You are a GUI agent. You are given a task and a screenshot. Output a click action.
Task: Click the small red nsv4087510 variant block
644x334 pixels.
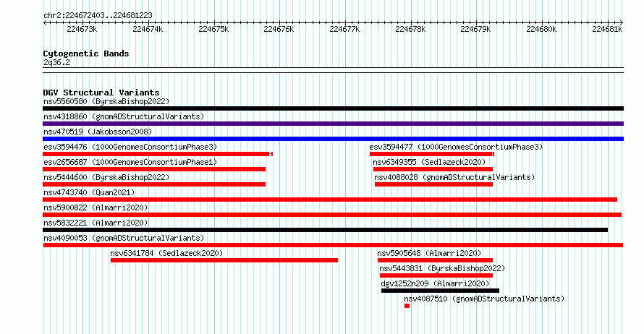407,306
